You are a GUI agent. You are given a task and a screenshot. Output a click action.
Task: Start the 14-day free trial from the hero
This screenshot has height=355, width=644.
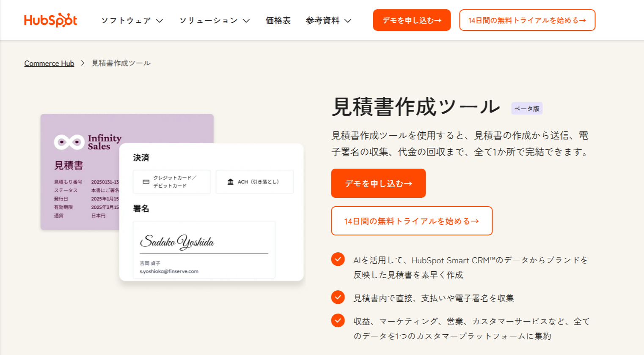tap(411, 221)
